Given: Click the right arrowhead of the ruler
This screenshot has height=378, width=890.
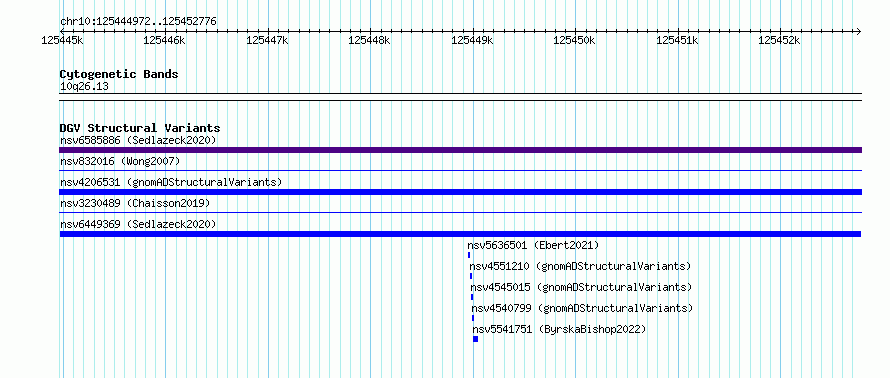Looking at the screenshot, I should (858, 31).
